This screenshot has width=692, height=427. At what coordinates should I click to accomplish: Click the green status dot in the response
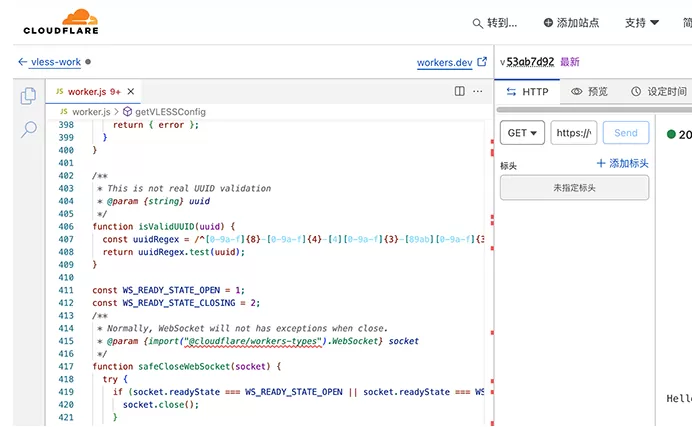[671, 134]
